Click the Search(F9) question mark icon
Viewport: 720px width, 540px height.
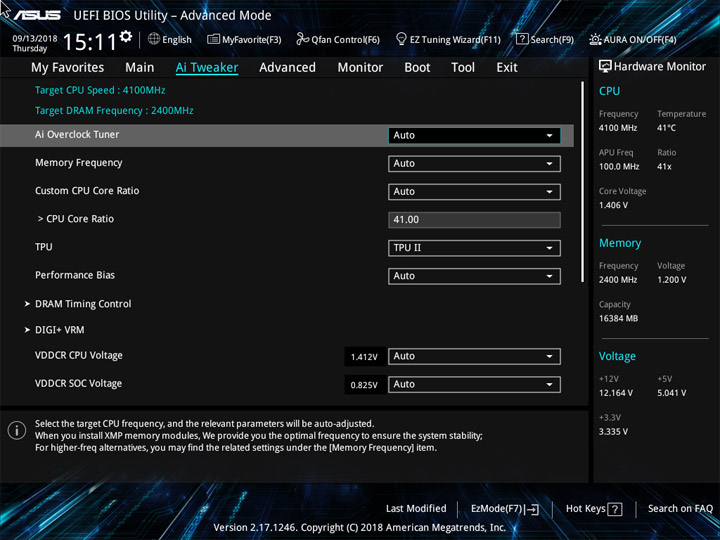pyautogui.click(x=522, y=39)
